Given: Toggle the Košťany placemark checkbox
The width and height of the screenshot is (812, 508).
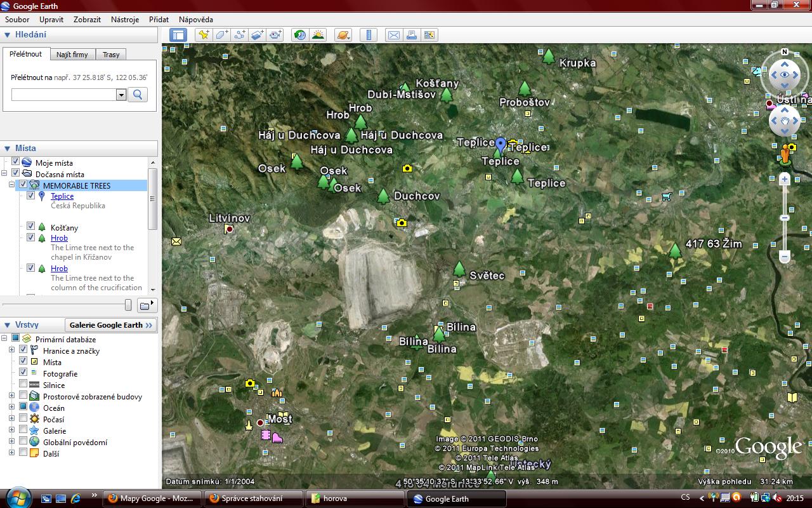Looking at the screenshot, I should tap(30, 227).
